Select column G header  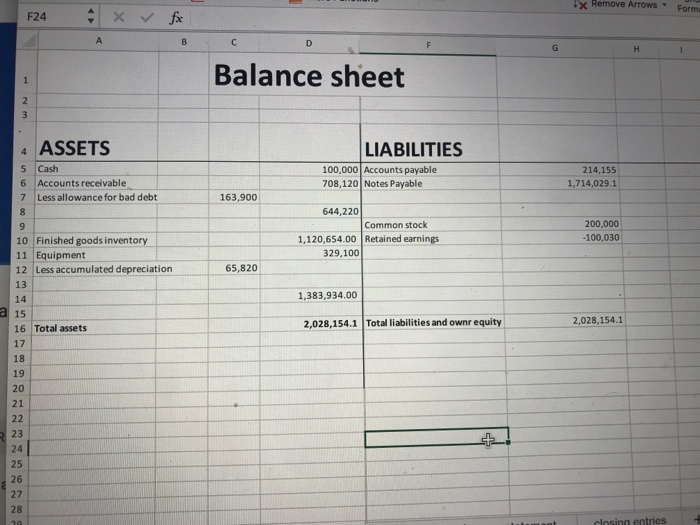pos(554,48)
